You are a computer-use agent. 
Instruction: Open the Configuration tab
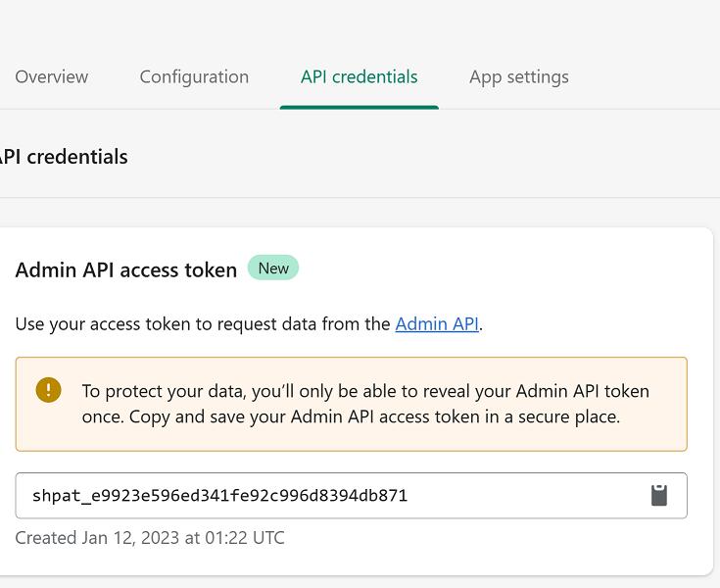[x=194, y=76]
